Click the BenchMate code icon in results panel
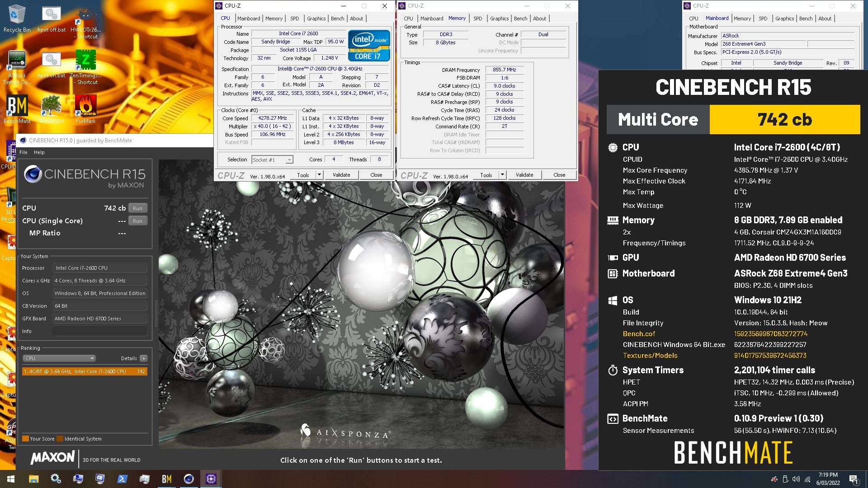 point(613,419)
